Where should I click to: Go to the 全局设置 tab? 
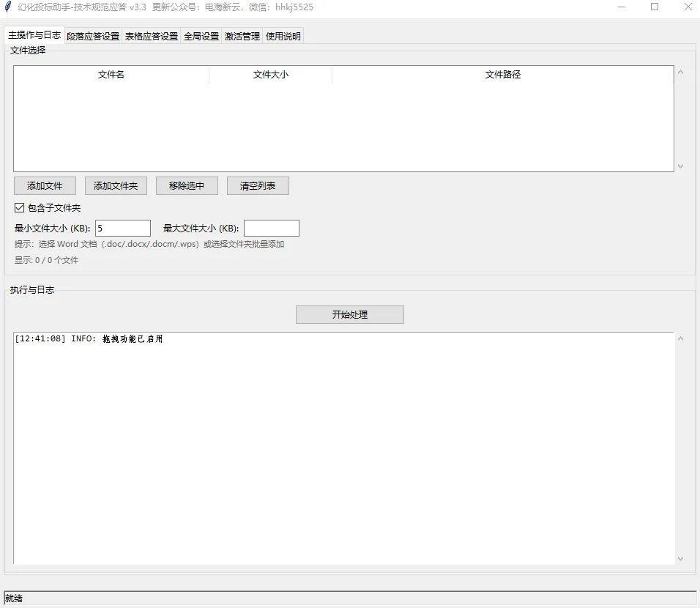201,36
